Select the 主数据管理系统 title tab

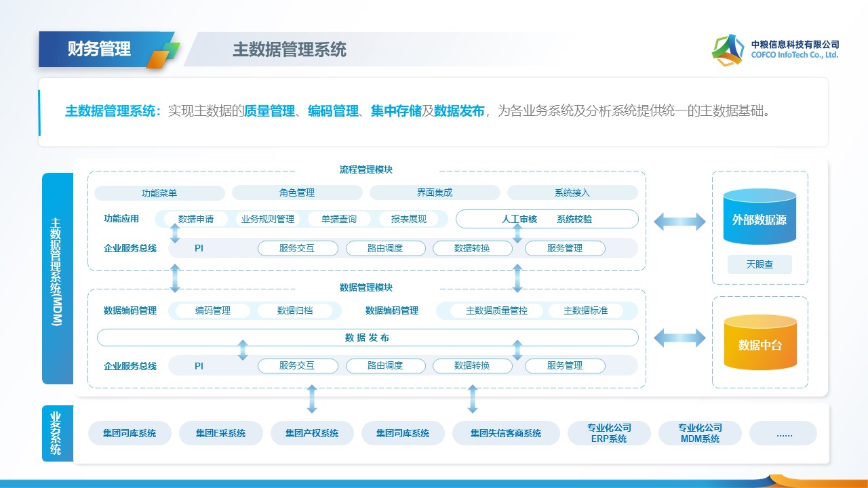coord(290,49)
